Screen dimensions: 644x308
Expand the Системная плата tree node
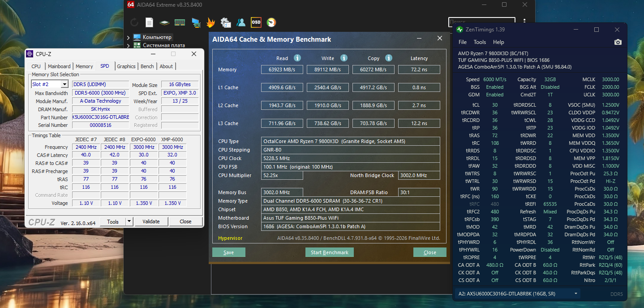coord(128,45)
